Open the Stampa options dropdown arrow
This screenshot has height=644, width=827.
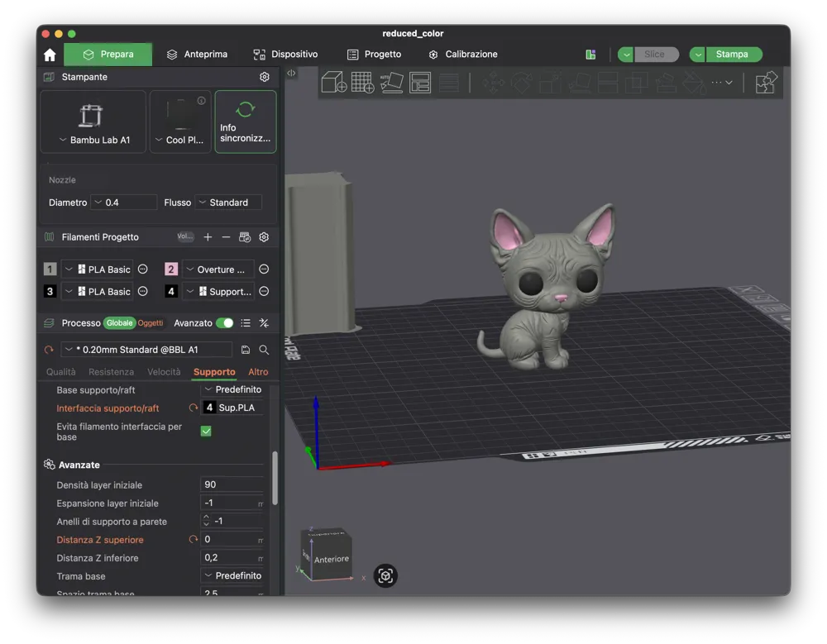(x=698, y=55)
